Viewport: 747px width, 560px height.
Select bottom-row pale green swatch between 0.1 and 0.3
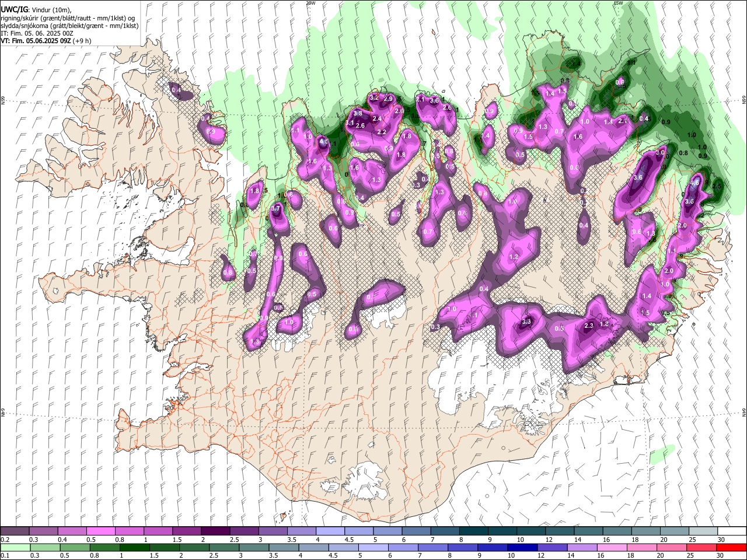pyautogui.click(x=15, y=547)
